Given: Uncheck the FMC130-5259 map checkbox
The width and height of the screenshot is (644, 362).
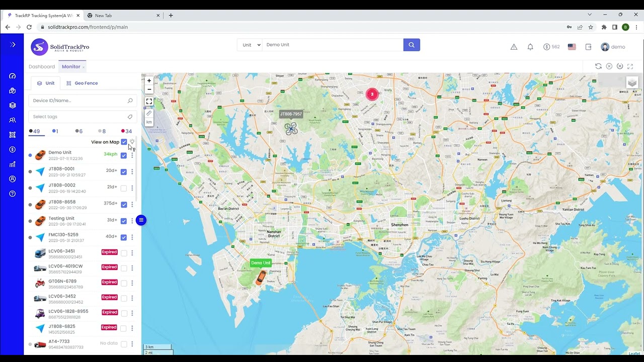Looking at the screenshot, I should coord(124,237).
